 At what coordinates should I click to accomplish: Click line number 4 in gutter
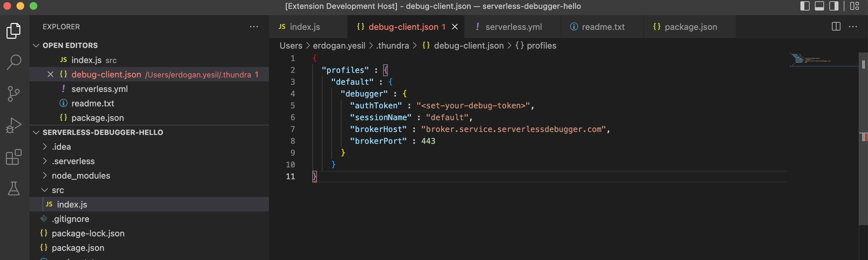pyautogui.click(x=293, y=94)
